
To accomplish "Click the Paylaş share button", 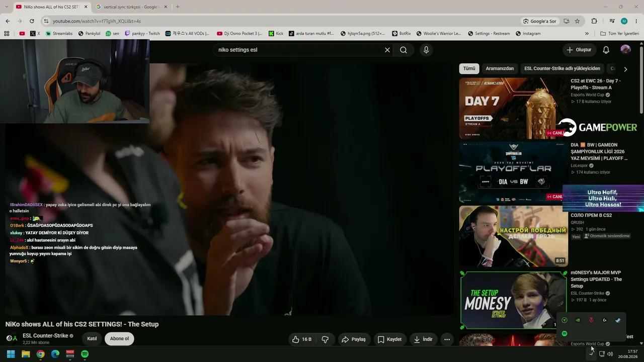I will click(x=354, y=339).
